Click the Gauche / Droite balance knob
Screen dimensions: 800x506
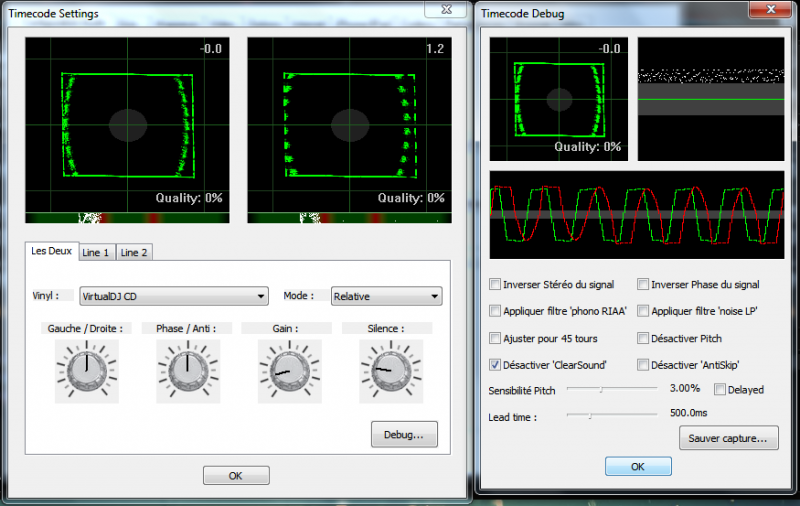pyautogui.click(x=86, y=369)
